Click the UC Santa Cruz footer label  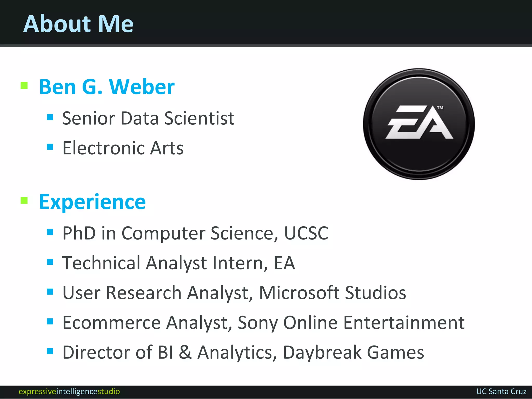pyautogui.click(x=501, y=391)
